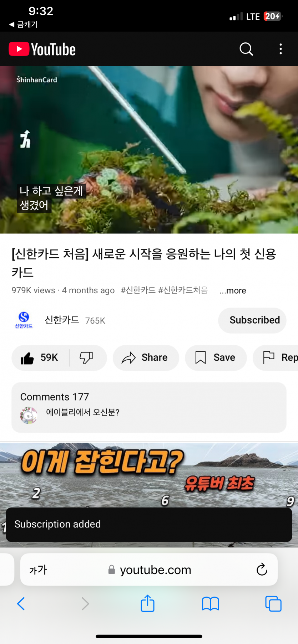Open YouTube search magnifier icon

pyautogui.click(x=246, y=49)
